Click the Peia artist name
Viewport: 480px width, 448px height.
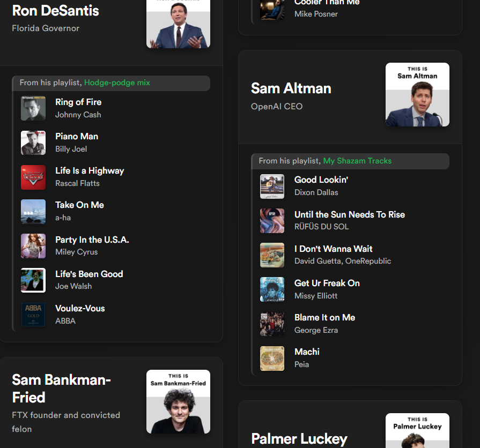(x=301, y=364)
